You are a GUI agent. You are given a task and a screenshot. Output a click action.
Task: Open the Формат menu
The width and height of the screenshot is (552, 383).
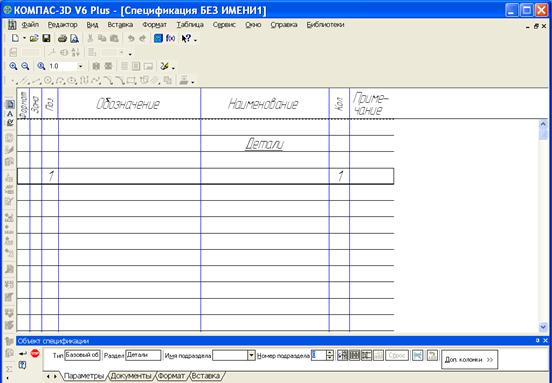tap(155, 25)
